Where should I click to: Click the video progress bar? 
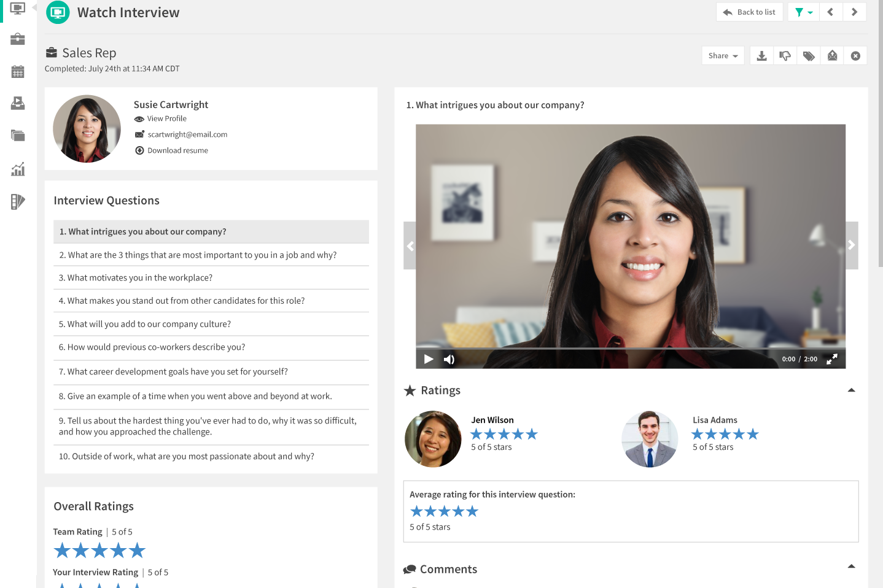pyautogui.click(x=630, y=348)
